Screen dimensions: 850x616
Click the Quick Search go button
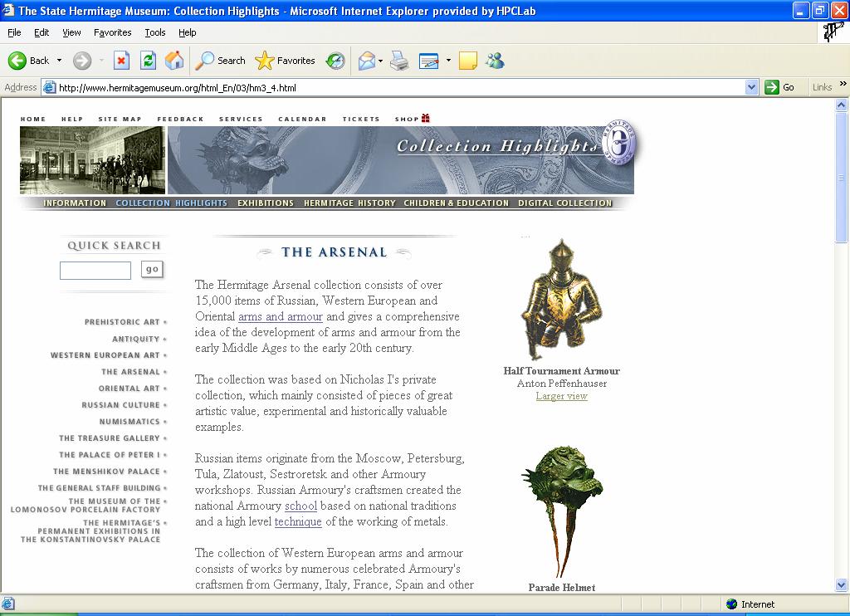tap(152, 270)
